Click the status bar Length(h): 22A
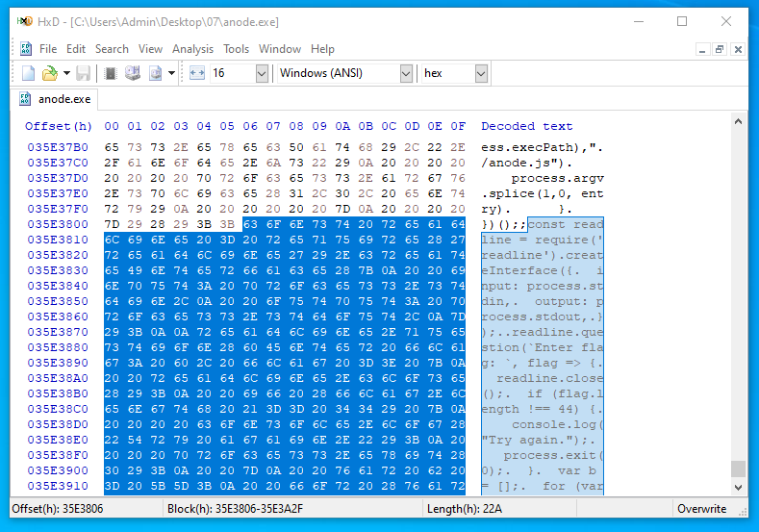 click(465, 509)
